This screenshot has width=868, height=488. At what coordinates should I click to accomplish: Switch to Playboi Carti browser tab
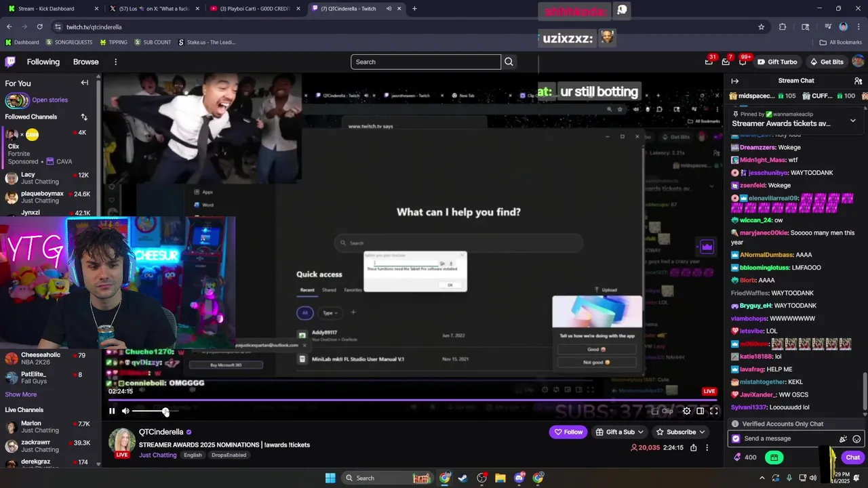255,9
